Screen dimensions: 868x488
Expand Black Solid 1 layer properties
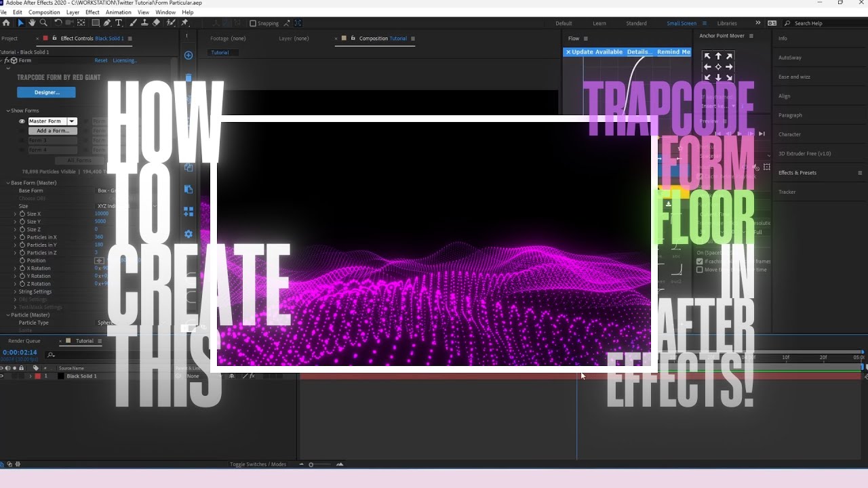(30, 376)
